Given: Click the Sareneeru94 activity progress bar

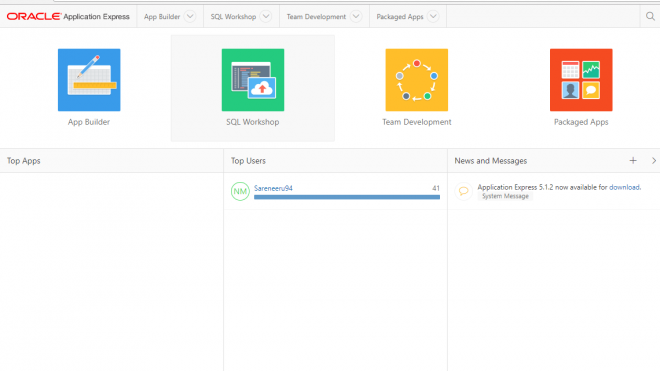Looking at the screenshot, I should (347, 197).
